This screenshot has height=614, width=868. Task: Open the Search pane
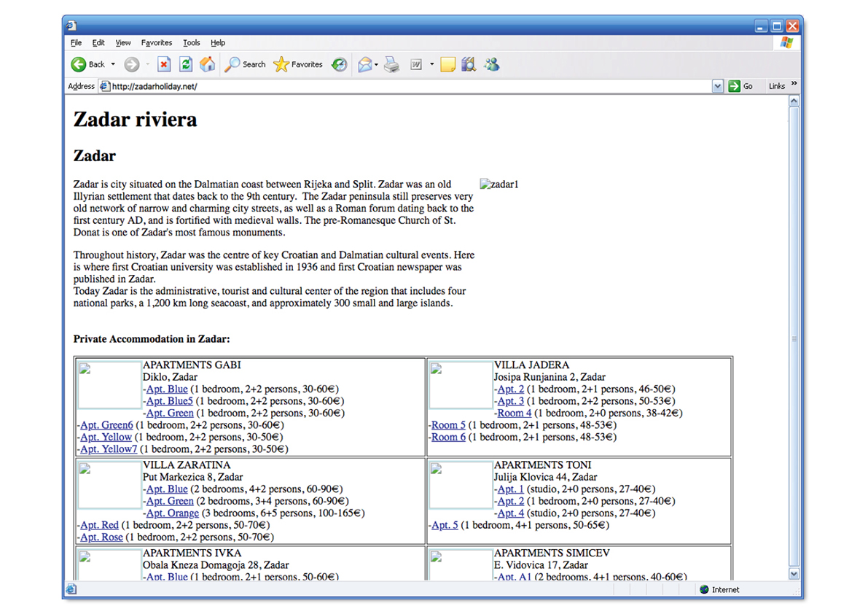(245, 64)
